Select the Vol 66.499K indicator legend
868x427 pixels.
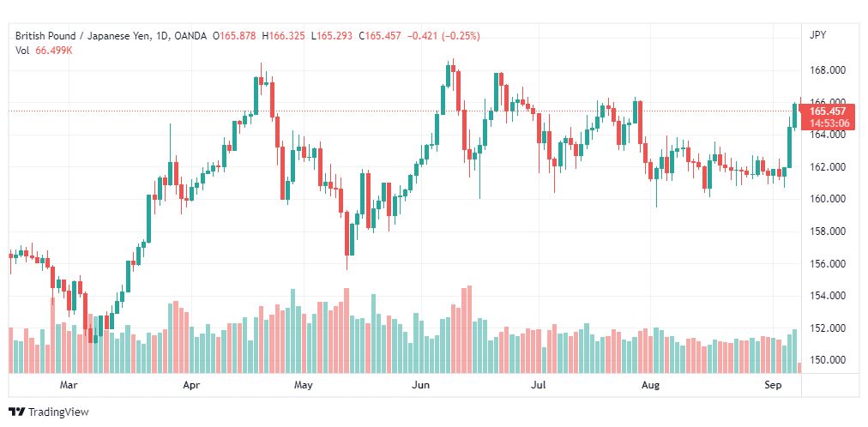[44, 51]
